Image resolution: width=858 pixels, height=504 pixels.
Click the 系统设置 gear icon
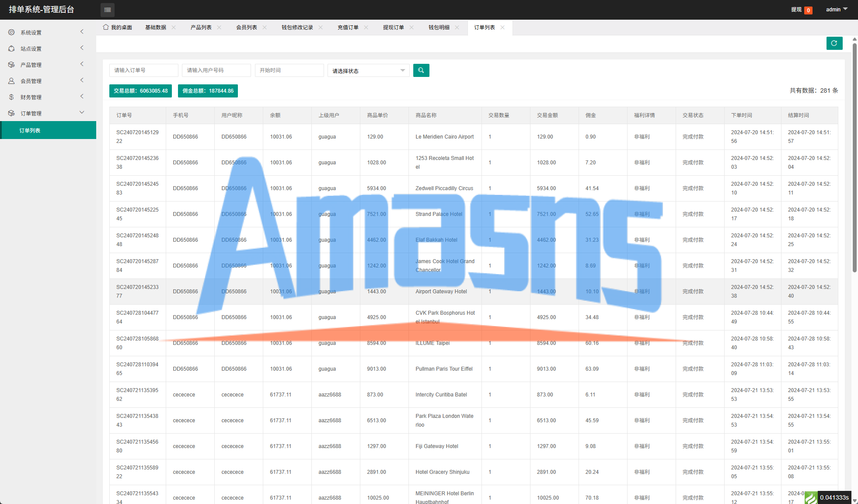click(11, 32)
